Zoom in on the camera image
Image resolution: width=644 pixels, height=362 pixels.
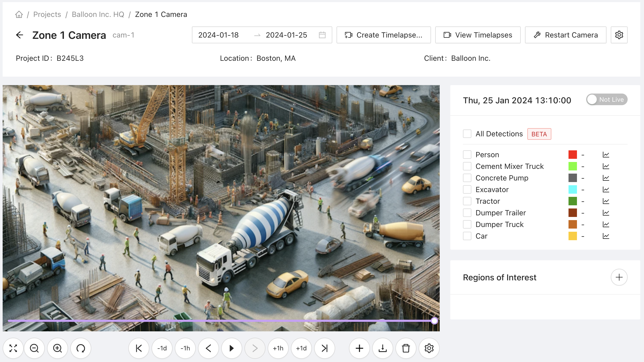coord(58,348)
